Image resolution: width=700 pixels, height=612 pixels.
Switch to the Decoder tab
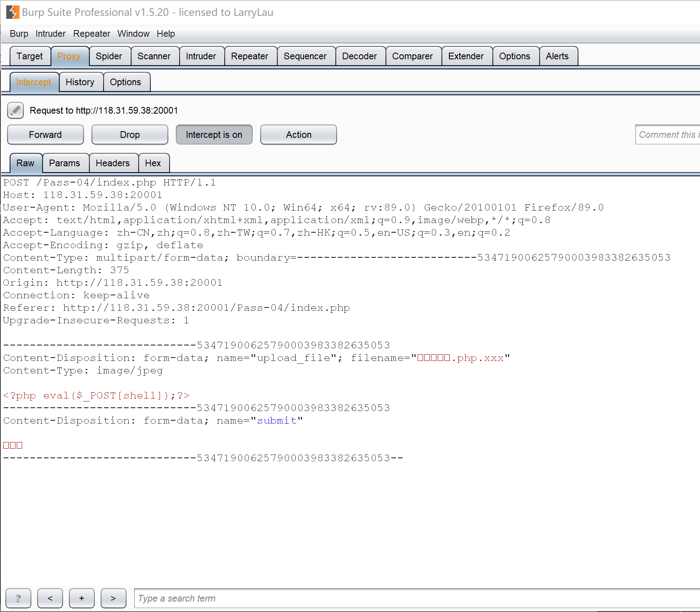(x=360, y=56)
